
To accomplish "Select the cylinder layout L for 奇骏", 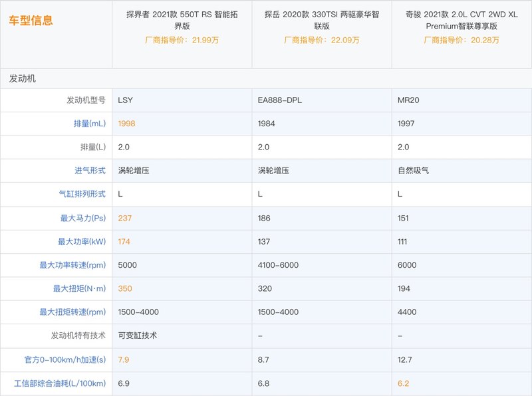I will pyautogui.click(x=400, y=194).
